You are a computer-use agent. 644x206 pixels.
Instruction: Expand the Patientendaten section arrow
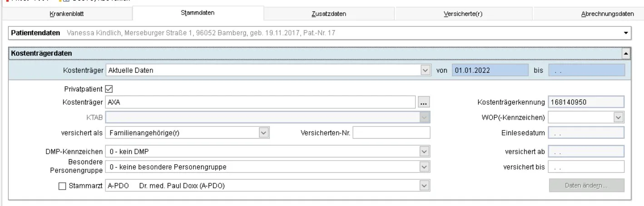point(627,33)
